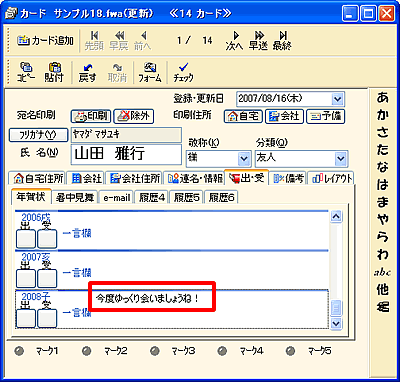Click the 2008子 comment text 今度ゆっくり会いましょうね！

click(147, 298)
